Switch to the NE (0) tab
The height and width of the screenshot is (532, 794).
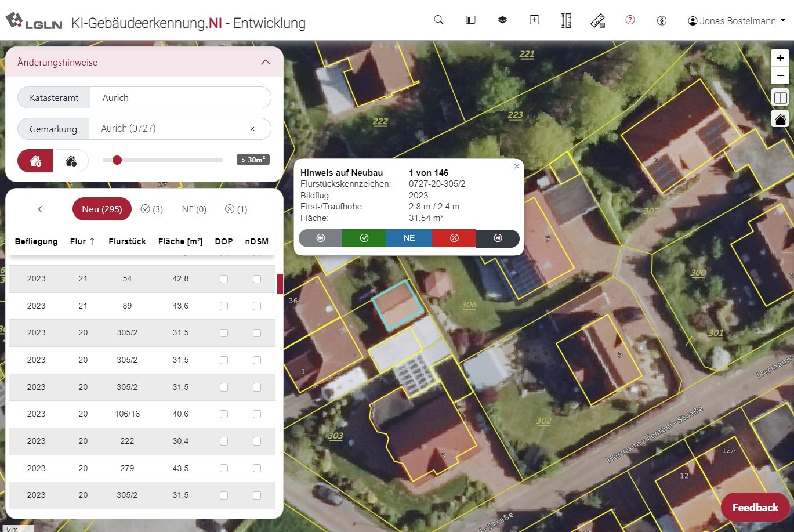click(194, 209)
